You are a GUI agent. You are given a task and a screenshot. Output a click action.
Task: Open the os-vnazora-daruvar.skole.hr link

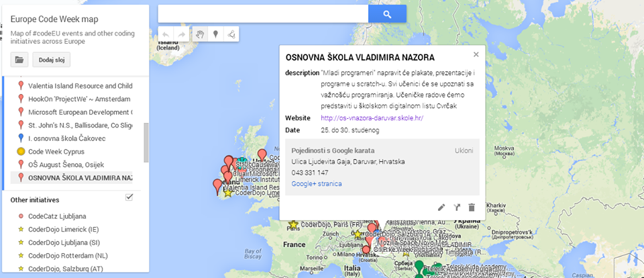pyautogui.click(x=372, y=118)
